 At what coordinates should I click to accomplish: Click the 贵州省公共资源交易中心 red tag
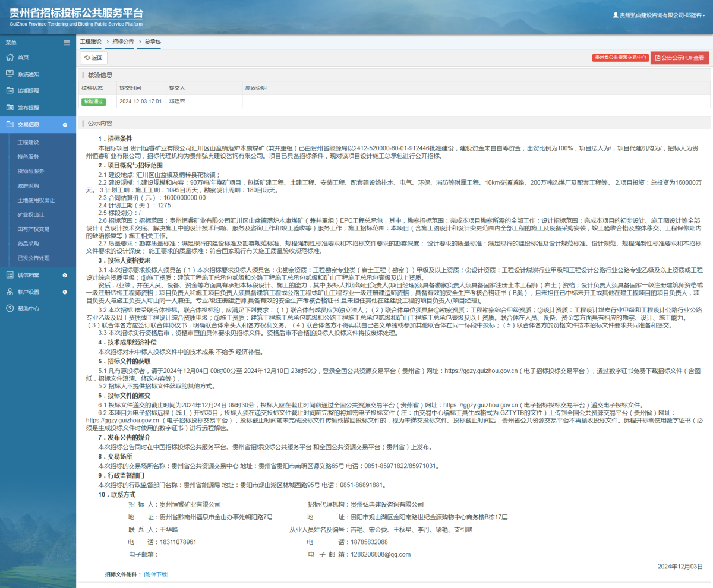[x=620, y=58]
